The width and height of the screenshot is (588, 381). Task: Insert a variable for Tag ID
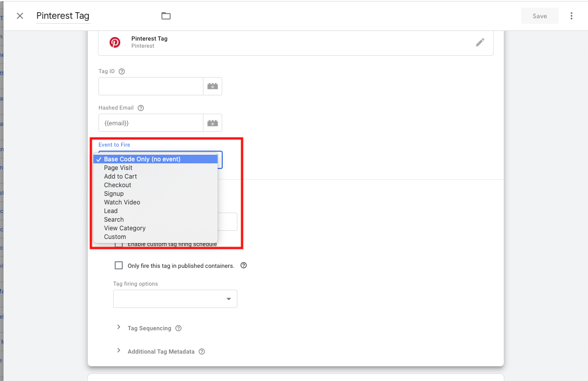coord(213,86)
